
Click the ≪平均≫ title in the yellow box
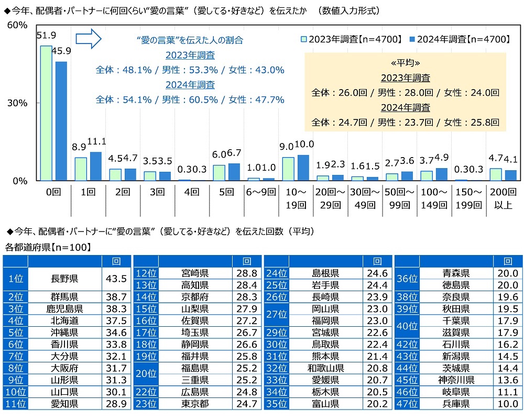(x=405, y=62)
